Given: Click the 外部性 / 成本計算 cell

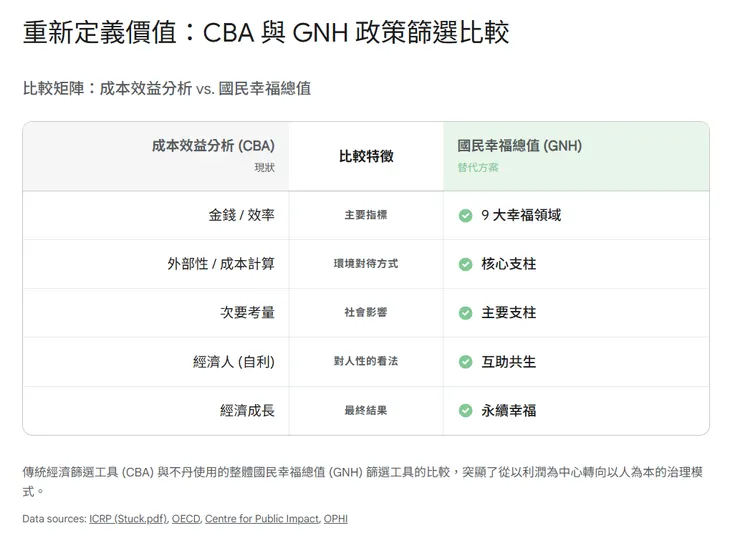Looking at the screenshot, I should [220, 264].
